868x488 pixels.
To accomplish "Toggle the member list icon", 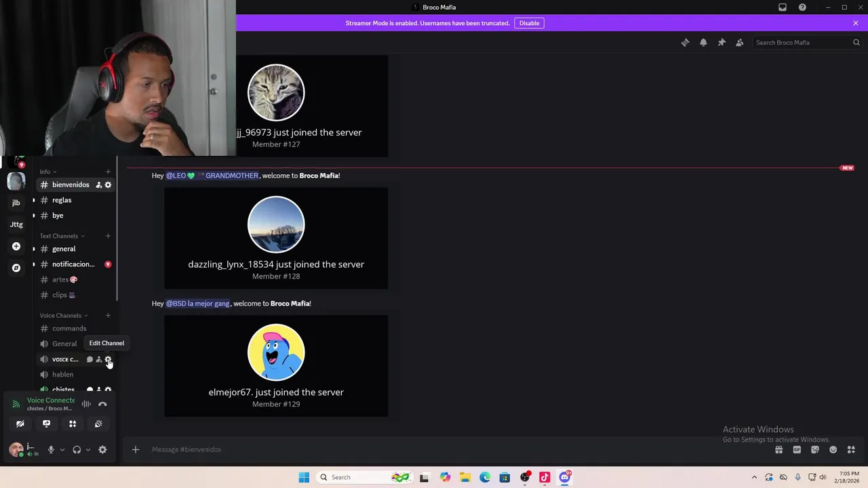I will point(740,42).
